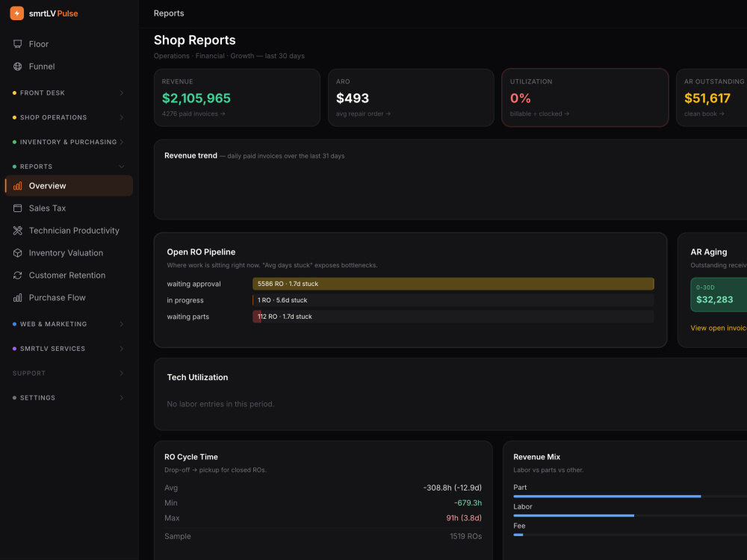Click the Part revenue mix bar
747x560 pixels.
coord(630,497)
